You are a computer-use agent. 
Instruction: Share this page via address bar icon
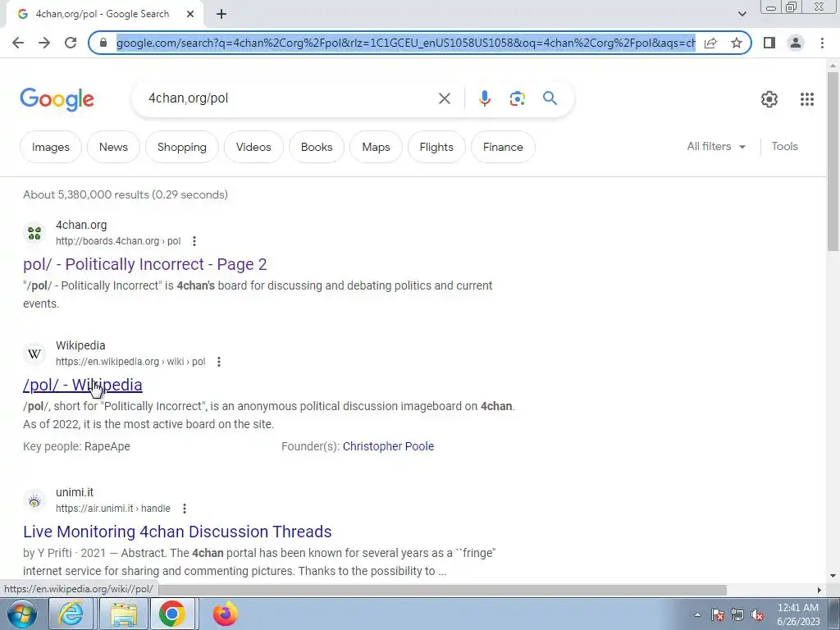710,43
